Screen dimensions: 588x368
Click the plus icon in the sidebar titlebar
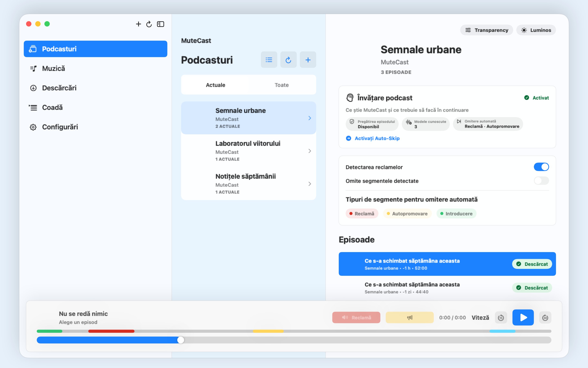[x=138, y=24]
